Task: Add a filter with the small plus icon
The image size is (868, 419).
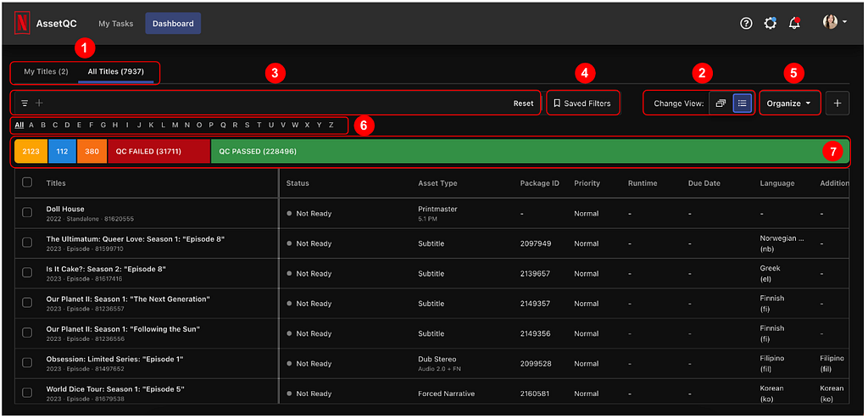Action: (39, 103)
